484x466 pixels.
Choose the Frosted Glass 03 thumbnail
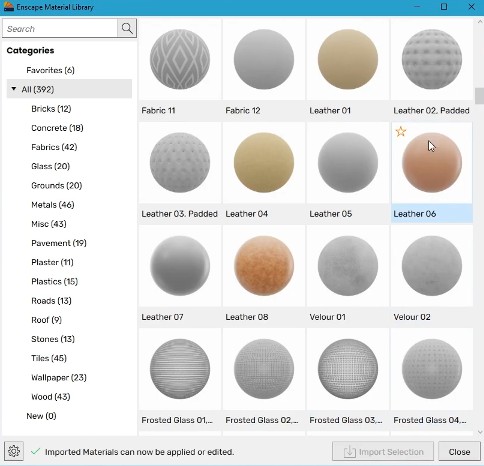[348, 369]
